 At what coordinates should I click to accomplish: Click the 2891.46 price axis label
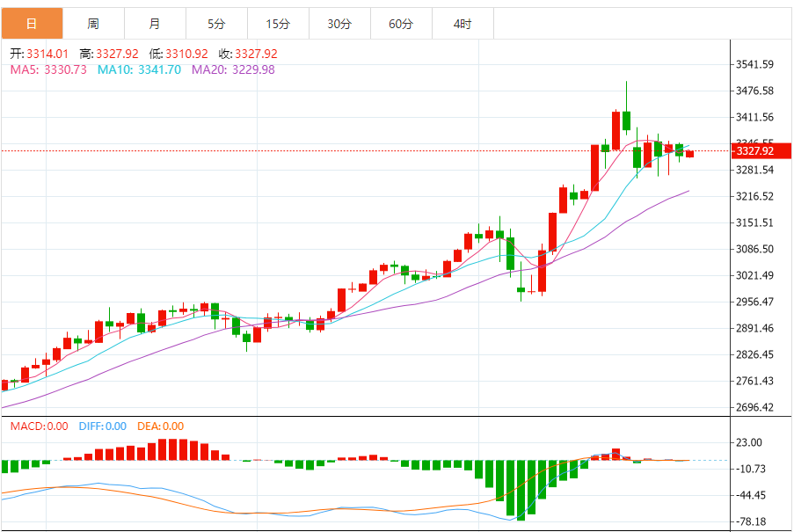click(x=754, y=327)
